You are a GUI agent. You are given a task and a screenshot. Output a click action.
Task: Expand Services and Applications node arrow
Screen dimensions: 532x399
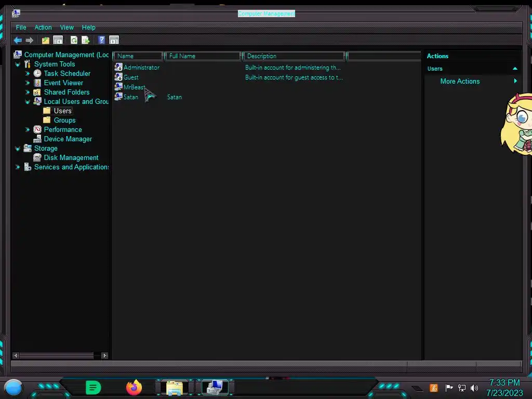click(x=18, y=167)
